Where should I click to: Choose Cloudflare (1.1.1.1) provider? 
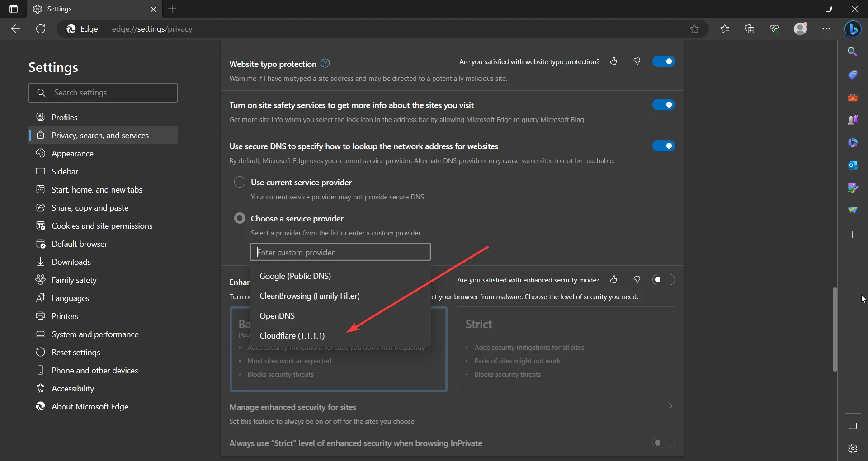340,336
